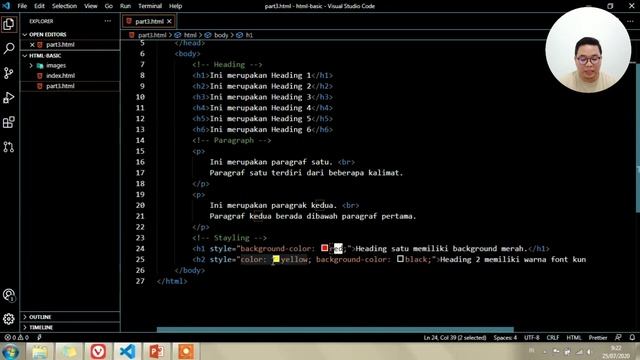Open the Help menu
Viewport: 640px width, 360px height.
(x=176, y=6)
